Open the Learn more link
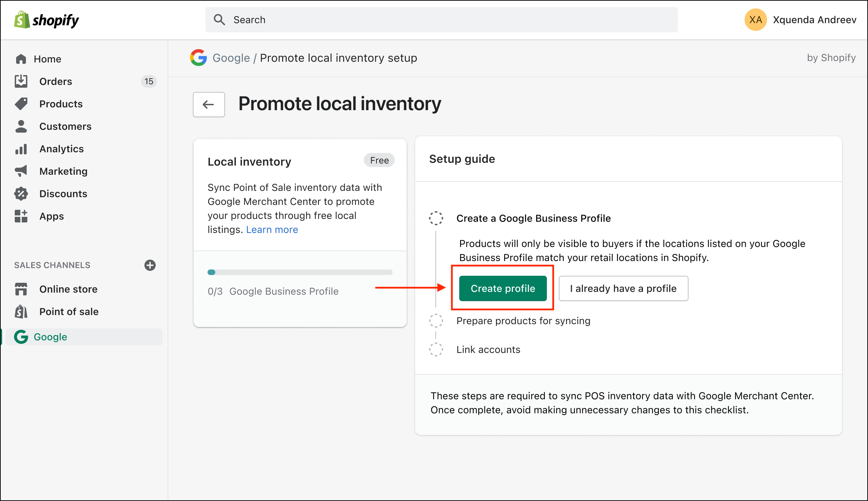 tap(272, 229)
